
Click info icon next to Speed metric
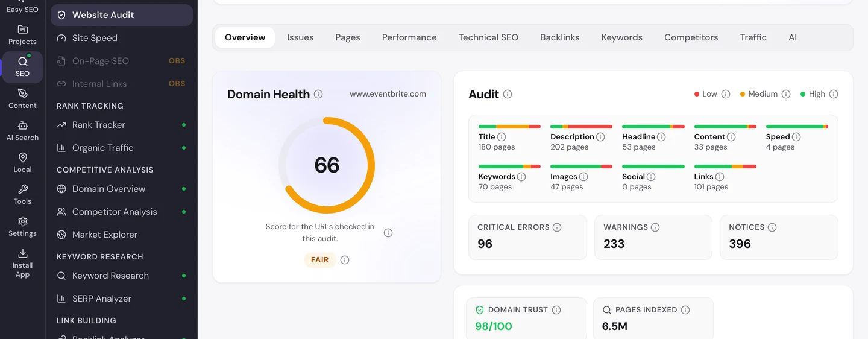pyautogui.click(x=796, y=137)
